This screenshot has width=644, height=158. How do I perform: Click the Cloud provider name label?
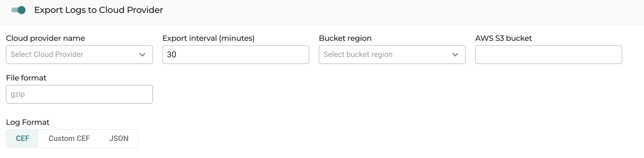pyautogui.click(x=45, y=38)
